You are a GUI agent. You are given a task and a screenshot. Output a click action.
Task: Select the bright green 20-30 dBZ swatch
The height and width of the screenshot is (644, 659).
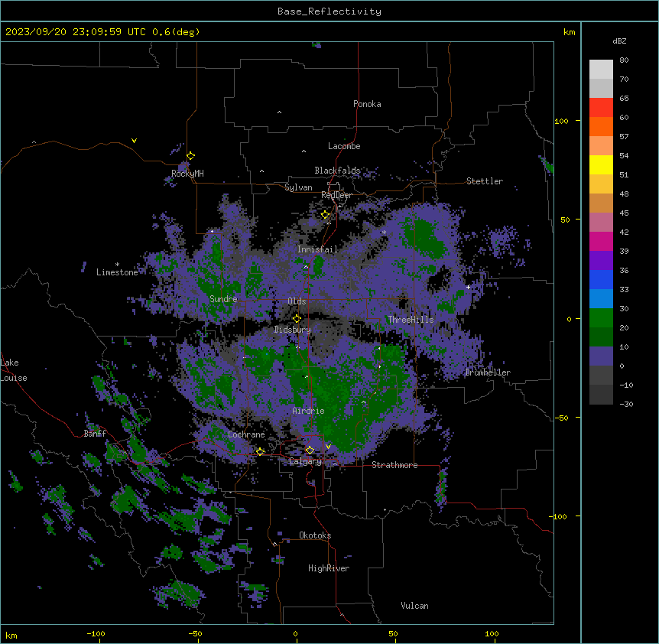(601, 318)
